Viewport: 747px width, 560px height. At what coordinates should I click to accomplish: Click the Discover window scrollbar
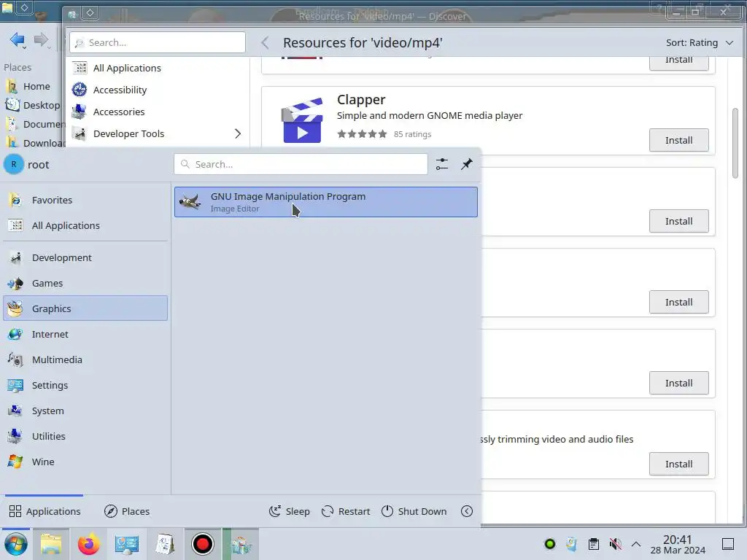735,144
